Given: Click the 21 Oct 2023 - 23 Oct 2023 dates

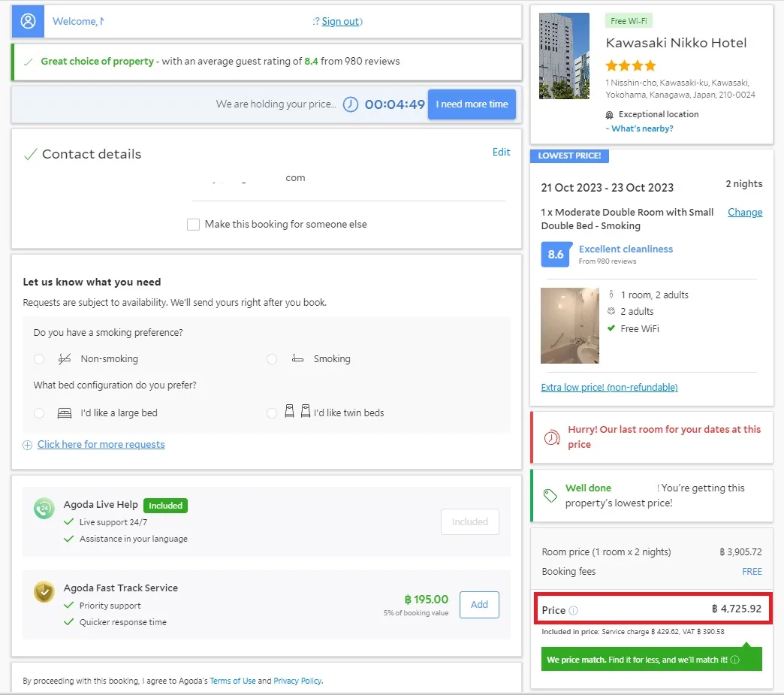Looking at the screenshot, I should [607, 188].
